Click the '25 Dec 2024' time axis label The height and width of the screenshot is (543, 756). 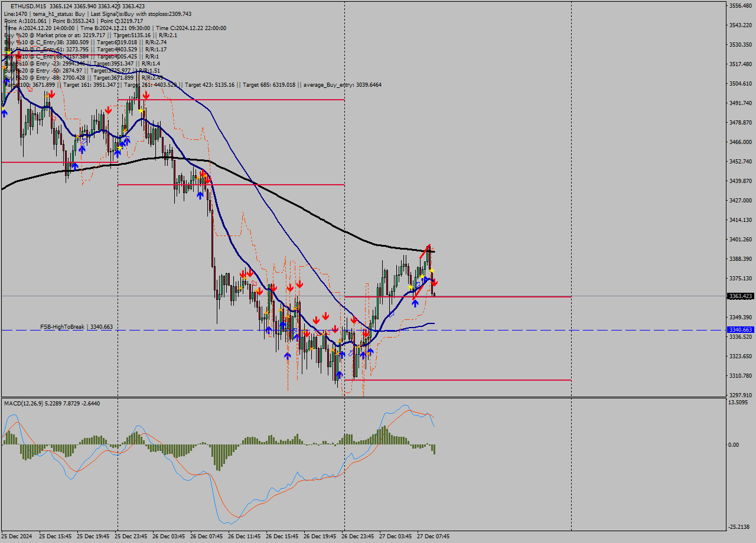click(18, 537)
